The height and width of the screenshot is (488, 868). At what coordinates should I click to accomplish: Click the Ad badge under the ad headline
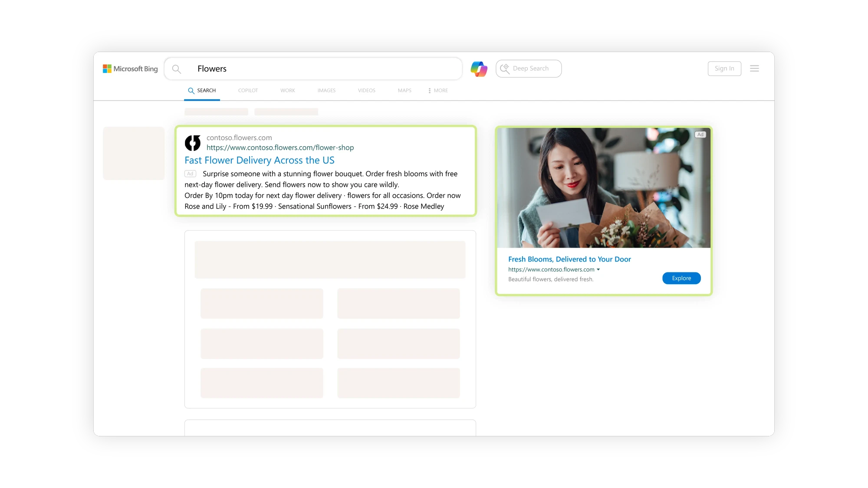(x=190, y=174)
